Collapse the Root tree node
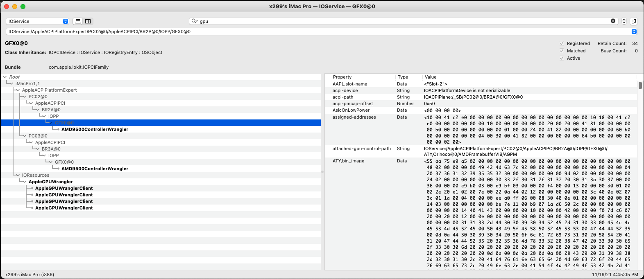644x279 pixels. click(x=5, y=77)
